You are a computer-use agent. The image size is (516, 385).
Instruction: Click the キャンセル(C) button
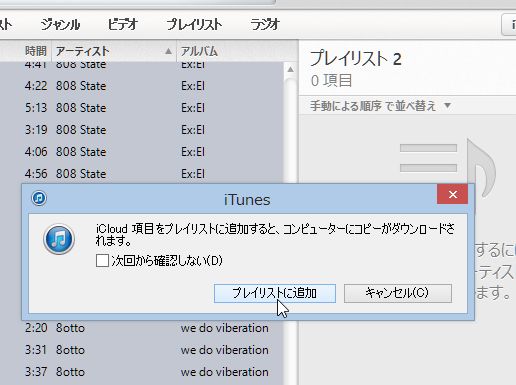tap(398, 293)
